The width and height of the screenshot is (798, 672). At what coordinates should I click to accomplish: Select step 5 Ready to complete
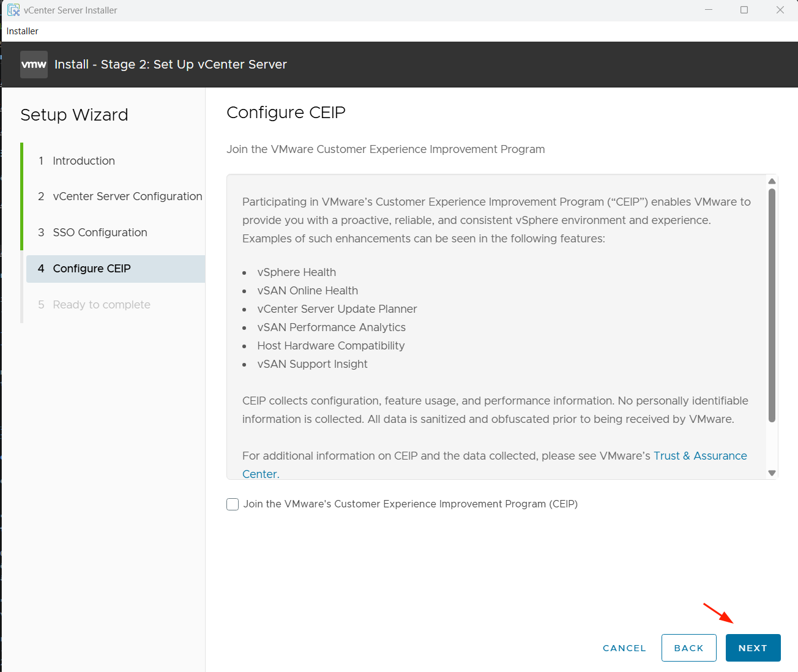point(94,305)
